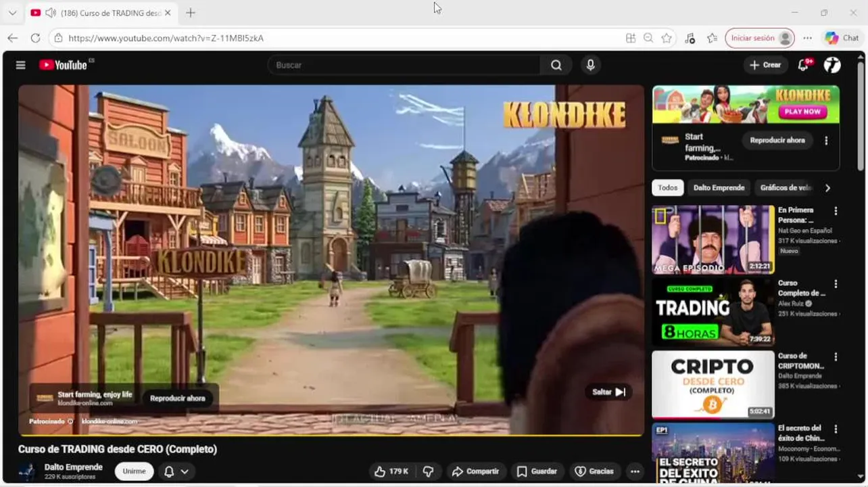Join the channel with Unirme

click(134, 471)
